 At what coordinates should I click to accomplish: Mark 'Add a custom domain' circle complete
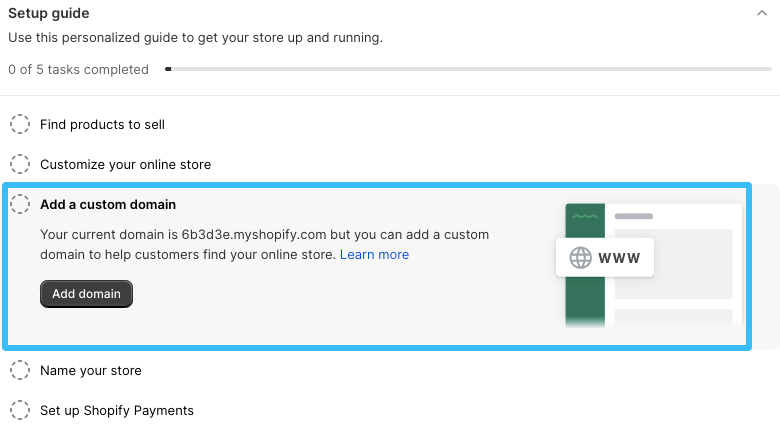tap(20, 204)
